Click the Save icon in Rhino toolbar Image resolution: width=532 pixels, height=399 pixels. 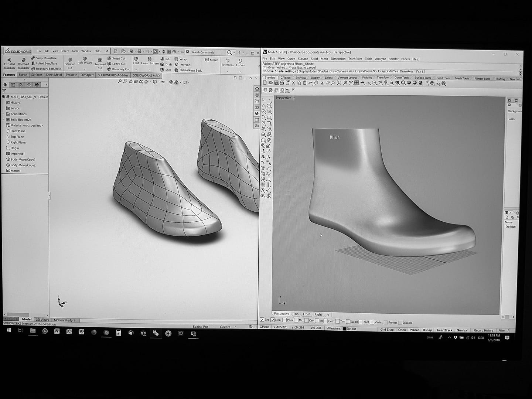tap(276, 83)
